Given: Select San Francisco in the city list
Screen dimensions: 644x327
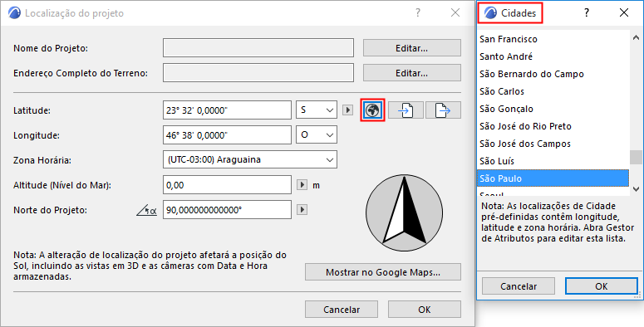Looking at the screenshot, I should (x=553, y=39).
